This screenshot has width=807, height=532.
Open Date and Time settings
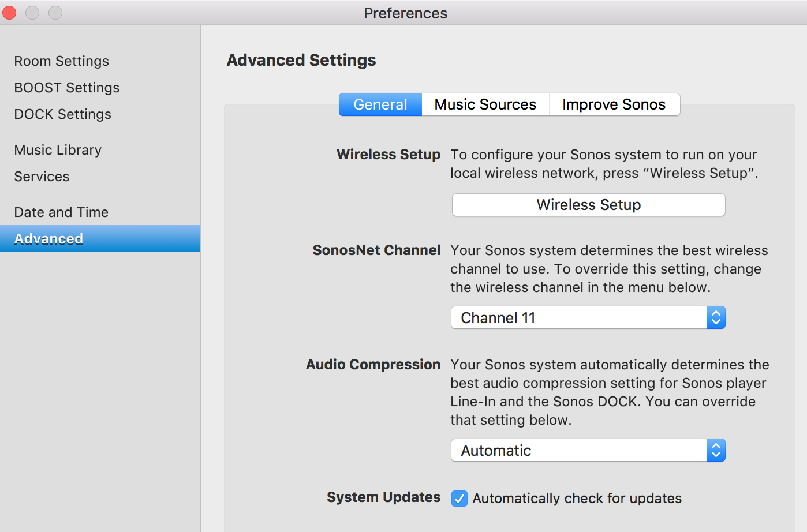[61, 212]
